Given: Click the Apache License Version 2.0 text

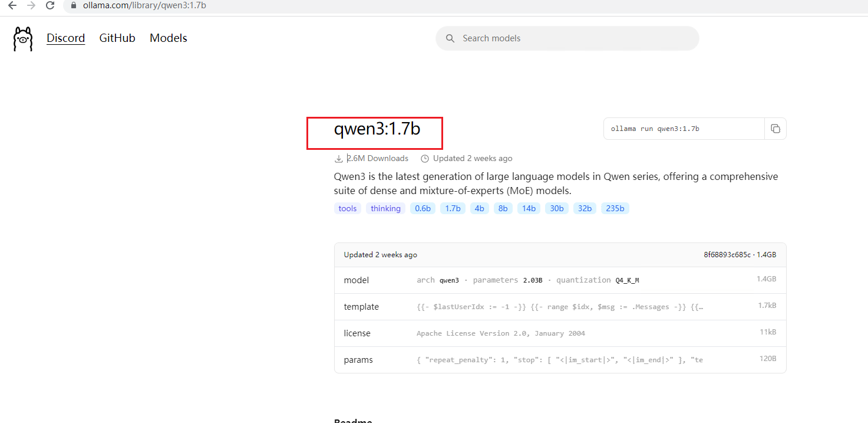Looking at the screenshot, I should point(501,333).
